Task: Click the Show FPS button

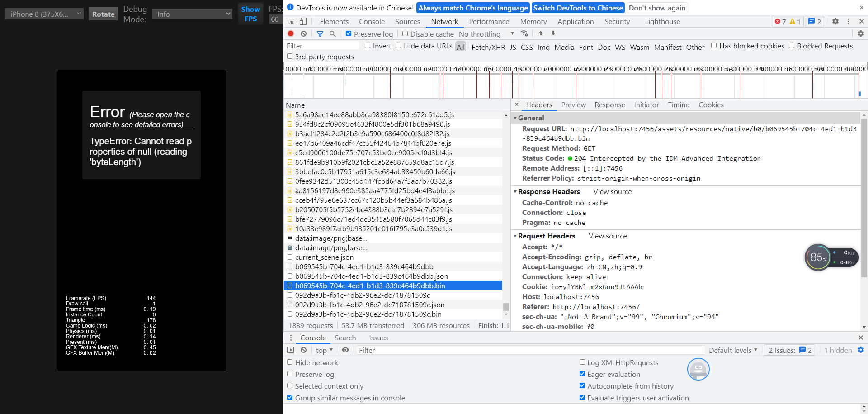Action: click(250, 14)
